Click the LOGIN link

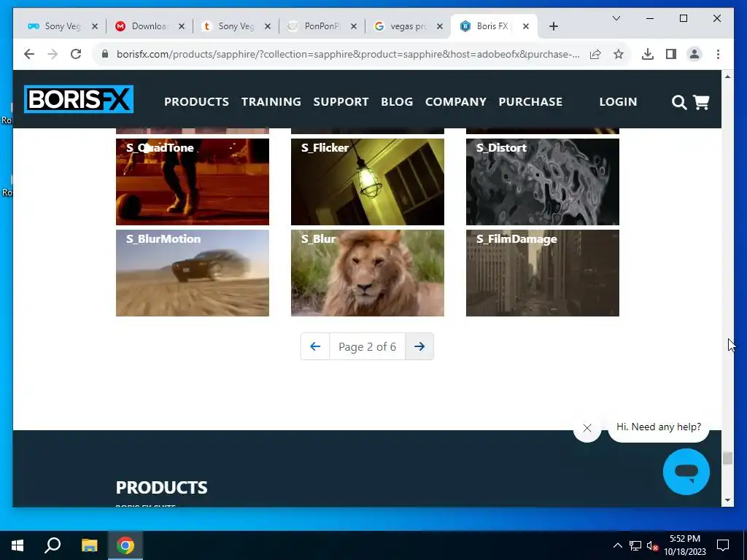(618, 102)
